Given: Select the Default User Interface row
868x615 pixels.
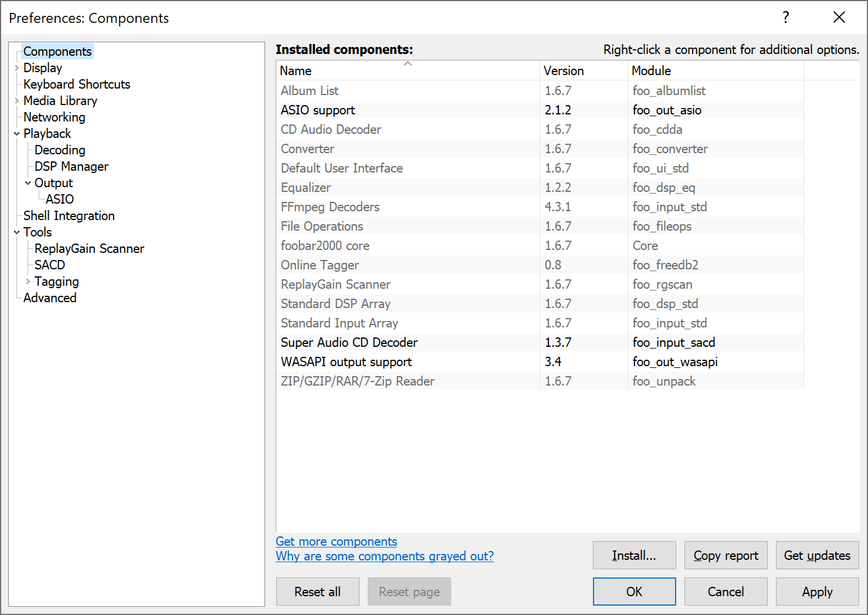Looking at the screenshot, I should click(540, 168).
